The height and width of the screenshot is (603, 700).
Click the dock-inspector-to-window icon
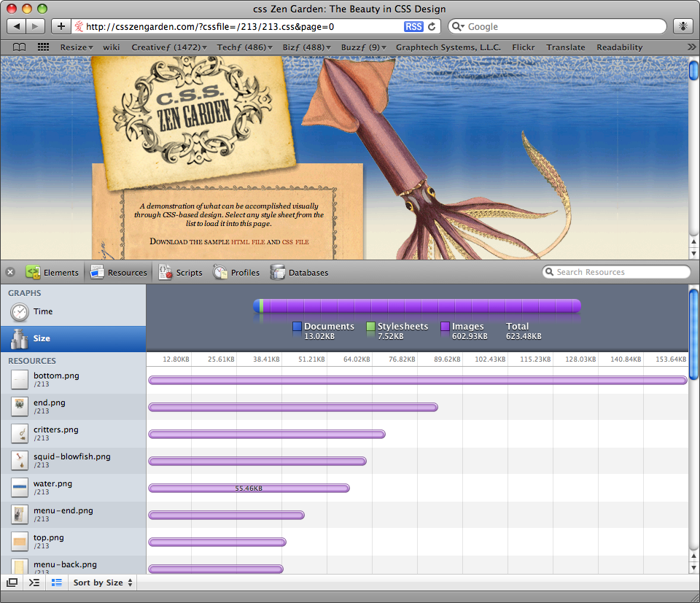[x=12, y=583]
